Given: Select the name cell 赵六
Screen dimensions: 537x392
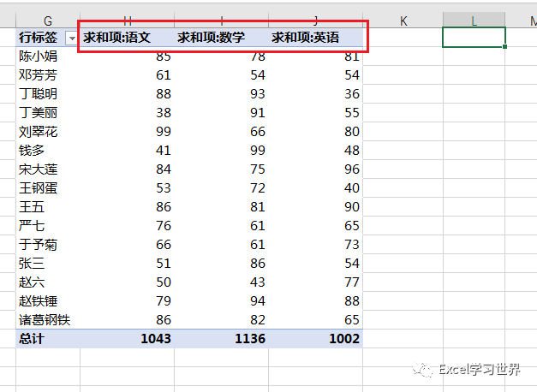Looking at the screenshot, I should click(48, 282).
